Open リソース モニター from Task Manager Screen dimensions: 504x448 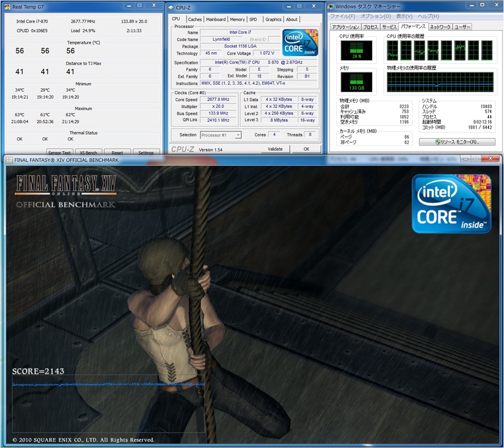pos(457,142)
